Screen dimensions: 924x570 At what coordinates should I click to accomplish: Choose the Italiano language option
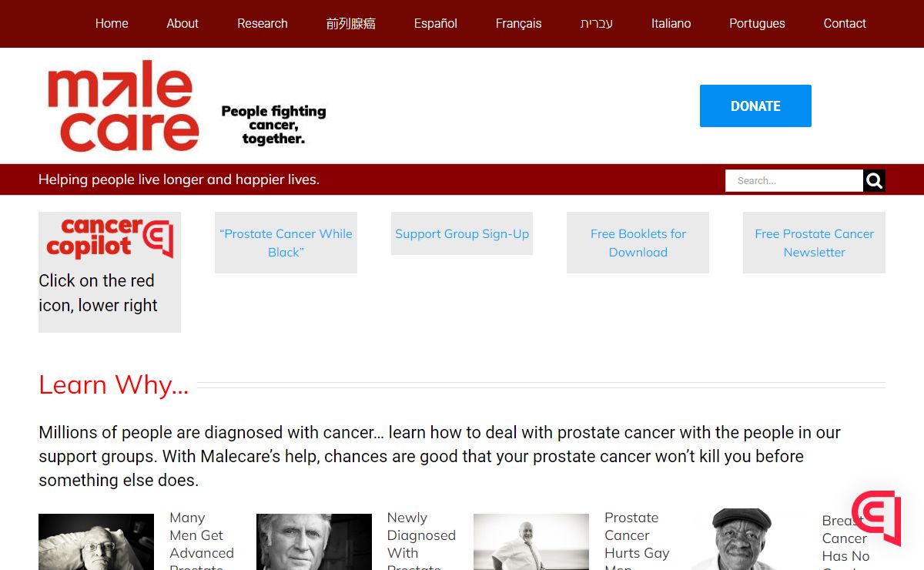point(671,24)
